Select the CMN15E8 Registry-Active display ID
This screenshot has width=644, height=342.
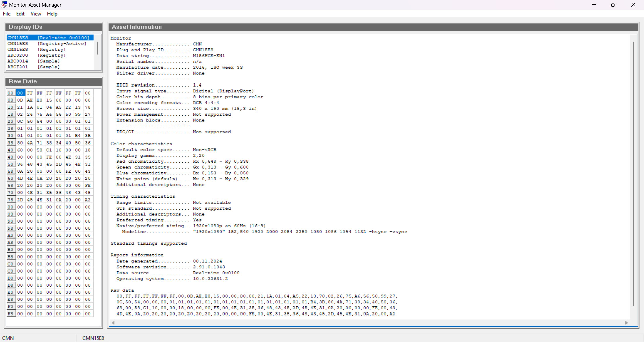[47, 44]
